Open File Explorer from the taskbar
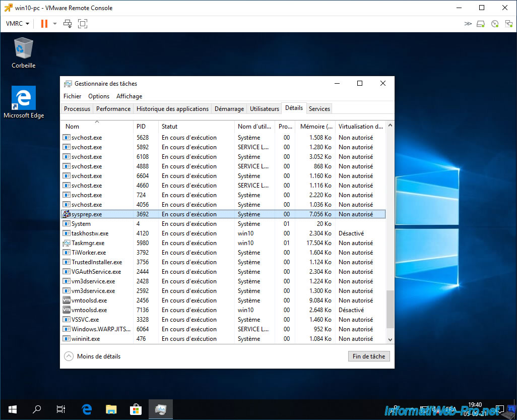The width and height of the screenshot is (517, 420). pos(111,409)
